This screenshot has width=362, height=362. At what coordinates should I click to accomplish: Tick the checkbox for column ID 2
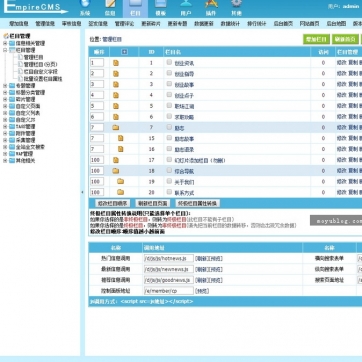coord(169,73)
